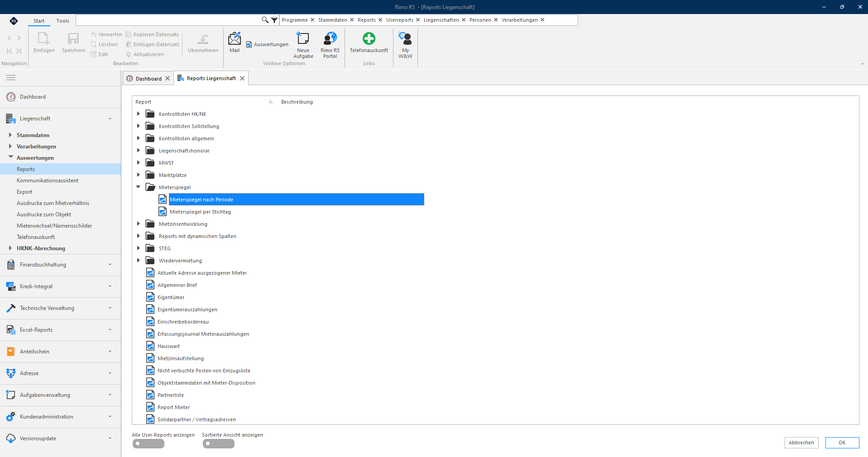The width and height of the screenshot is (868, 457).
Task: Open the Dashboard sidebar module
Action: tap(60, 97)
